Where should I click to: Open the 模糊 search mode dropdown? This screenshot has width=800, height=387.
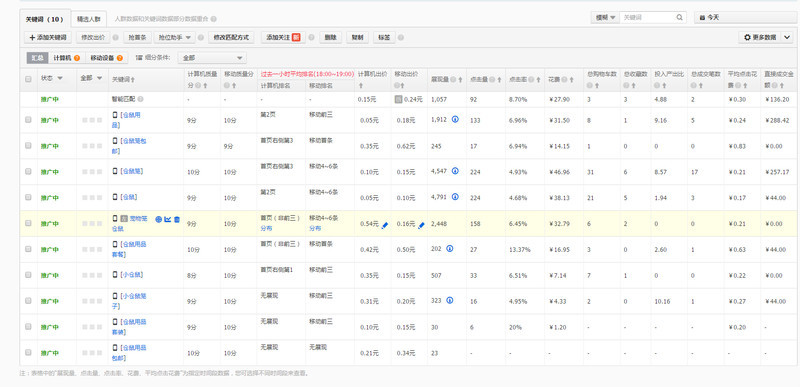(606, 17)
